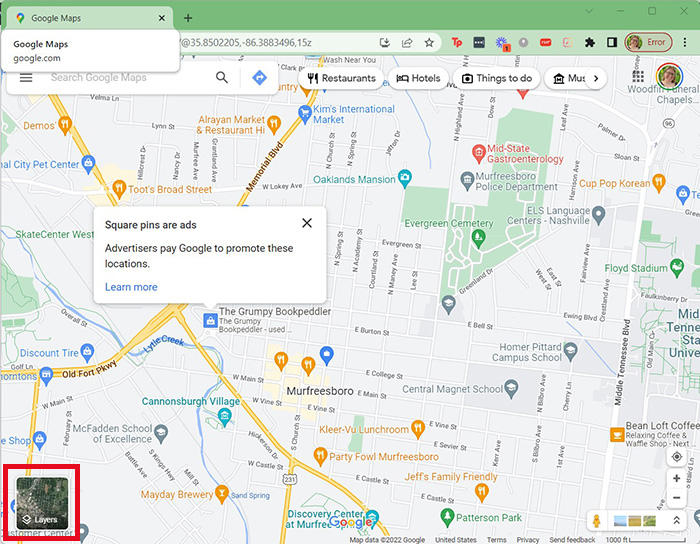Click the Mid-State Gastroenterology pin
Viewport: 700px width, 544px height.
tap(479, 153)
